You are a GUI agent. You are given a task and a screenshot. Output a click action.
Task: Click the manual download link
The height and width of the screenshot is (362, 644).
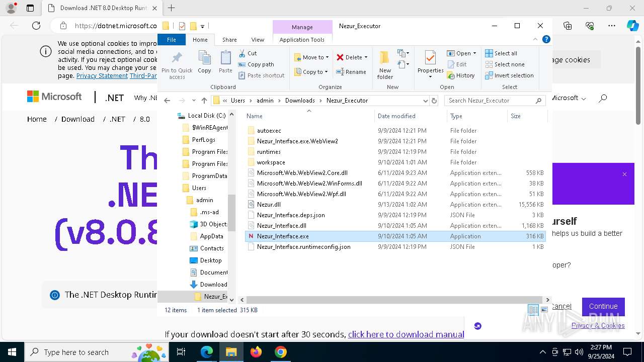pos(406,334)
